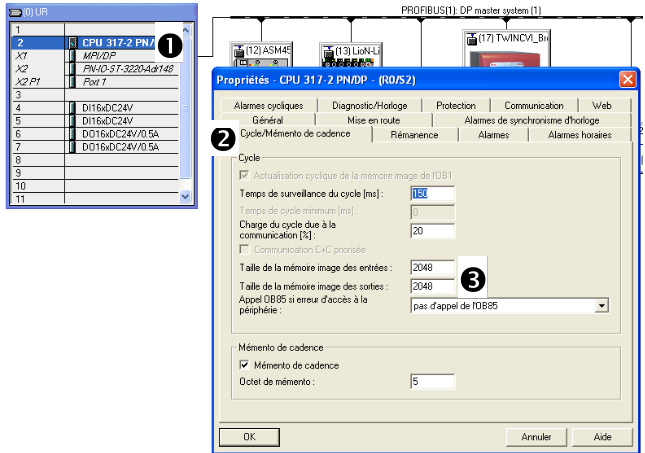The image size is (645, 453).
Task: Click the Temps de surveillance du cycle field
Action: [432, 193]
